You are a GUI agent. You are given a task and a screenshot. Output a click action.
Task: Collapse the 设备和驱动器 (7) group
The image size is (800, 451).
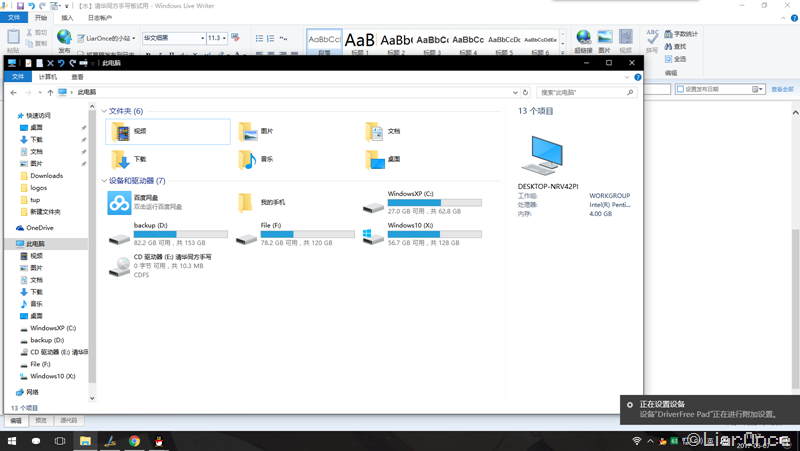(x=104, y=181)
